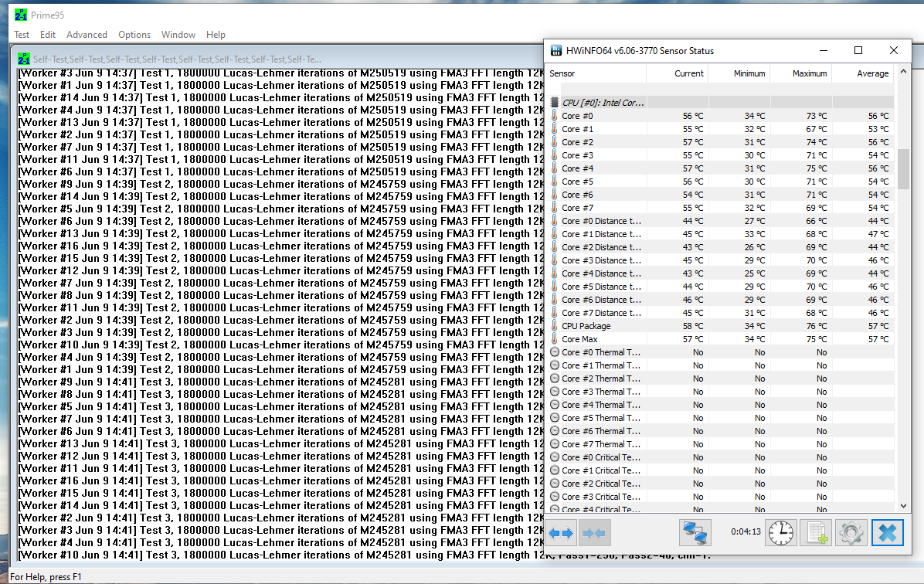This screenshot has height=584, width=924.
Task: Click thermometer icon of Core #4 row
Action: click(555, 168)
